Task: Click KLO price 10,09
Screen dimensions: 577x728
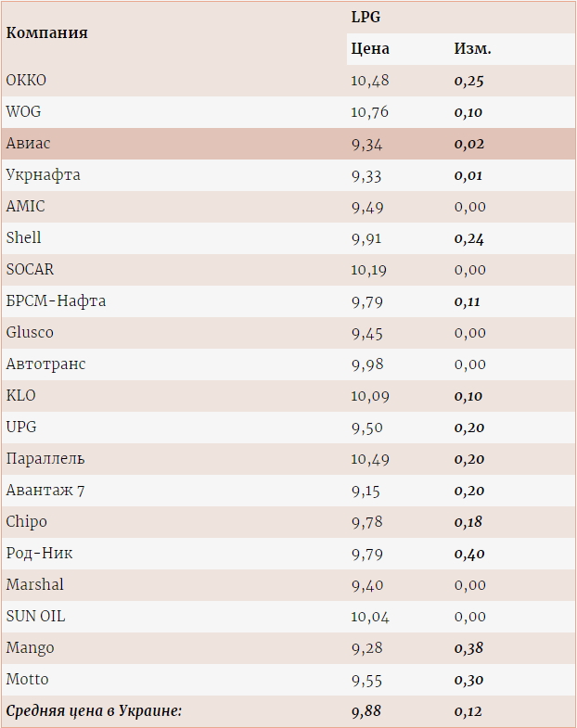Action: tap(370, 397)
